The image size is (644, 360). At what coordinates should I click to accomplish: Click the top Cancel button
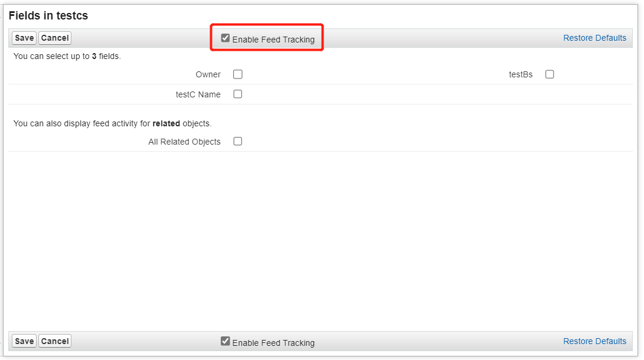tap(54, 38)
